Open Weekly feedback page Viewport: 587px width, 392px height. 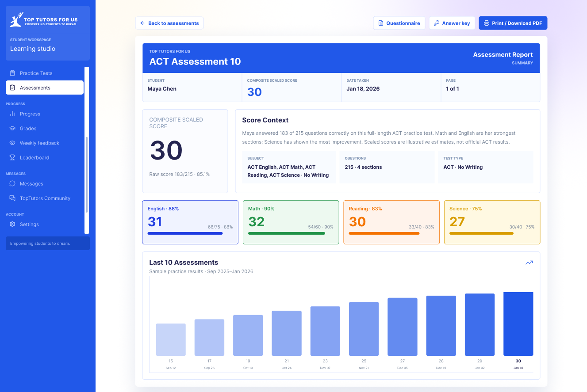coord(45,143)
